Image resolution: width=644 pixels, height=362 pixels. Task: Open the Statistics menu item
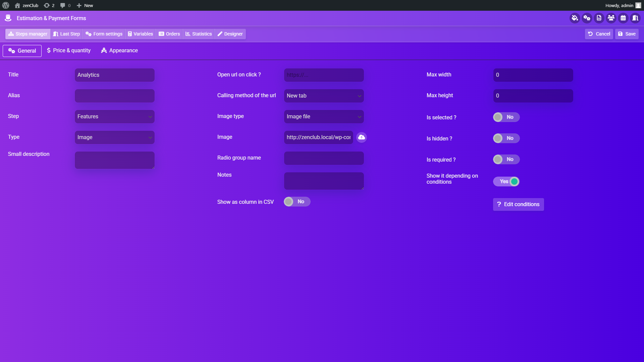[199, 34]
